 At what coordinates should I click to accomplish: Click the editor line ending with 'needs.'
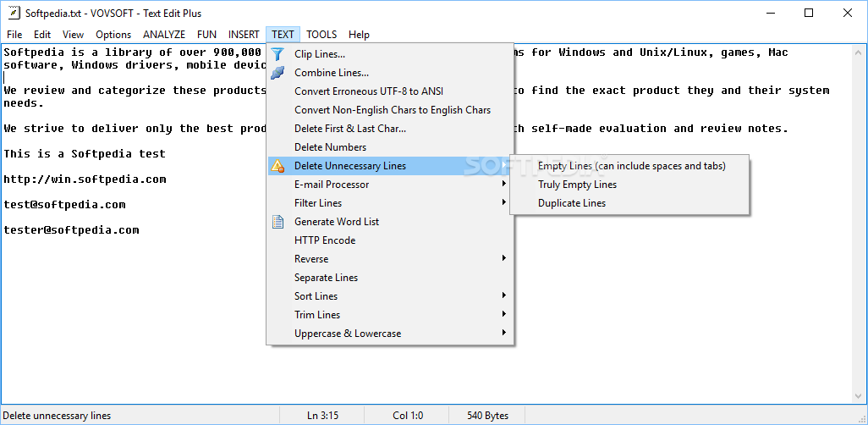click(x=24, y=103)
